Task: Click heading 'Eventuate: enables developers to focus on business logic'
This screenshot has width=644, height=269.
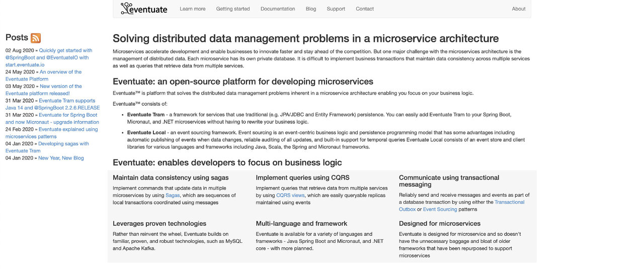Action: pos(227,162)
